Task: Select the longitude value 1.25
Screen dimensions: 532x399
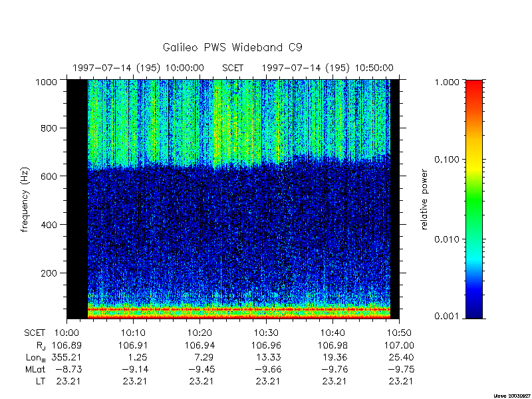Action: (139, 357)
